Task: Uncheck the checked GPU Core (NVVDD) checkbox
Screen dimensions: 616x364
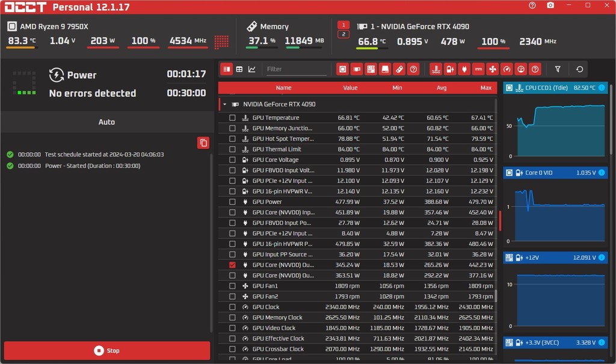Action: [x=232, y=265]
